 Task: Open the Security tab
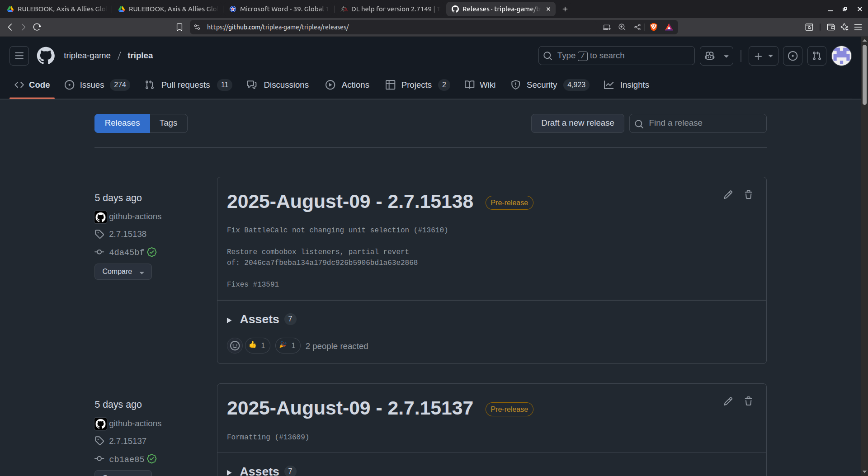[550, 85]
